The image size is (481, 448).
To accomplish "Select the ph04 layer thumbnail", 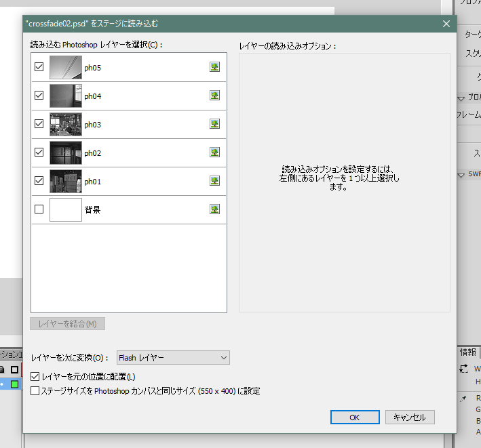I will pyautogui.click(x=66, y=96).
